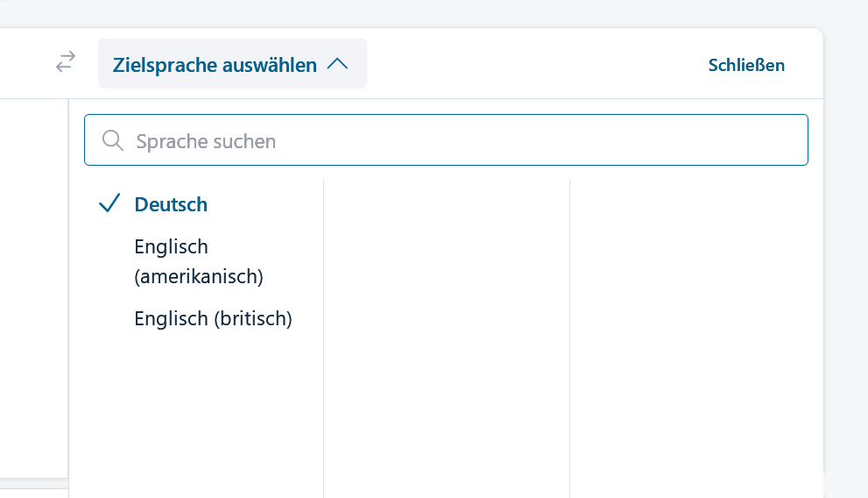Viewport: 868px width, 498px height.
Task: Choose Englisch (amerikanisch) from the list
Action: (199, 261)
